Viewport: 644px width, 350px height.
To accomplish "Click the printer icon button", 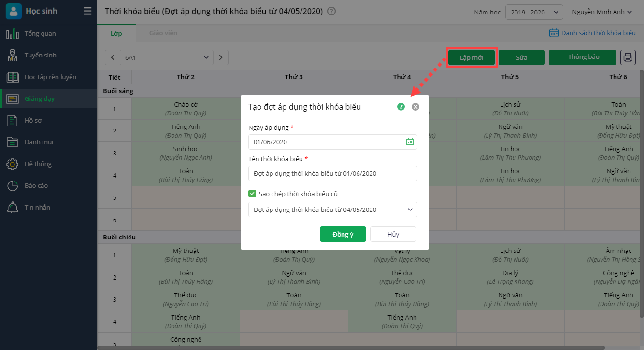I will 628,57.
